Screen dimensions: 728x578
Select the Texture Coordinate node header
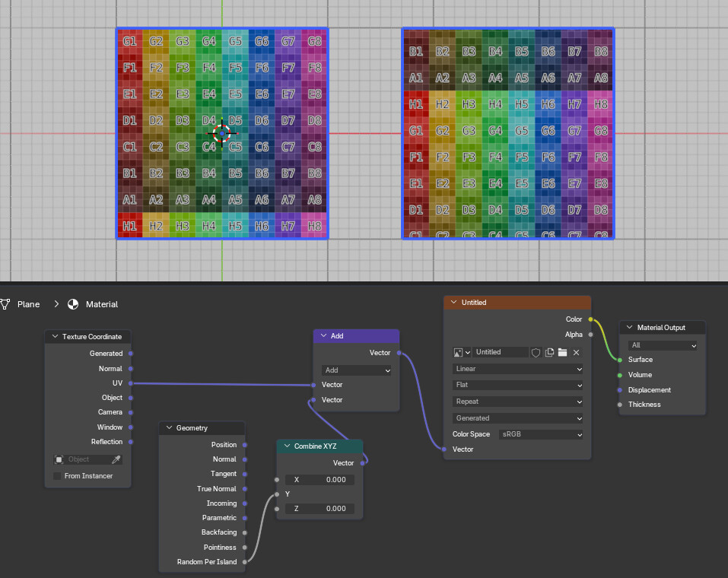pos(87,337)
